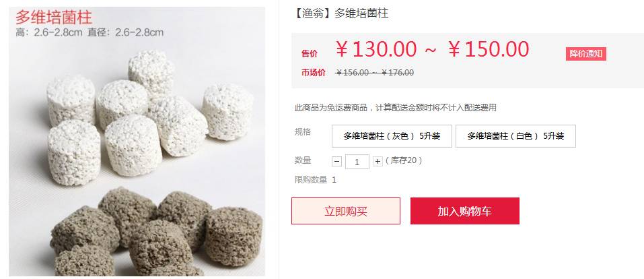
Task: Click the 规格 specification label
Action: pos(303,132)
